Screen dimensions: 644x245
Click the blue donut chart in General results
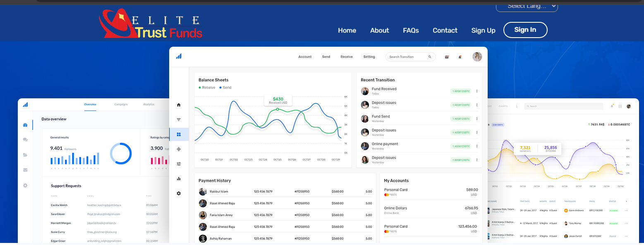(121, 154)
